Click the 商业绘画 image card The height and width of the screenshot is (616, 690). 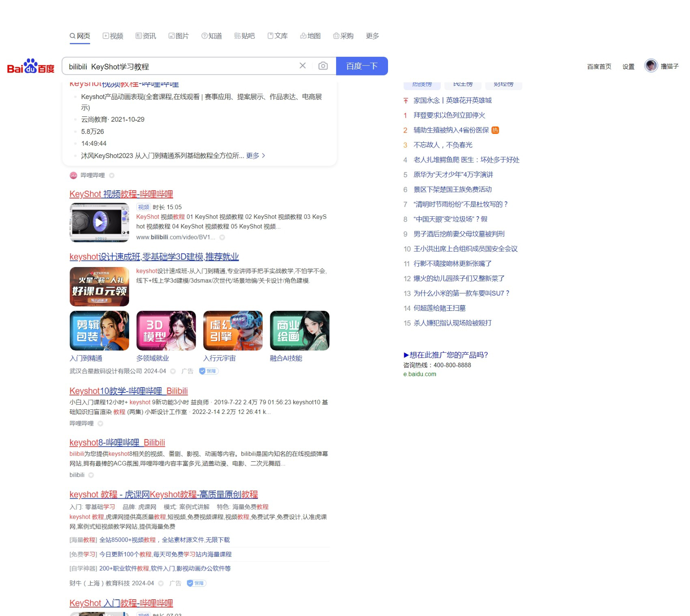pyautogui.click(x=300, y=331)
